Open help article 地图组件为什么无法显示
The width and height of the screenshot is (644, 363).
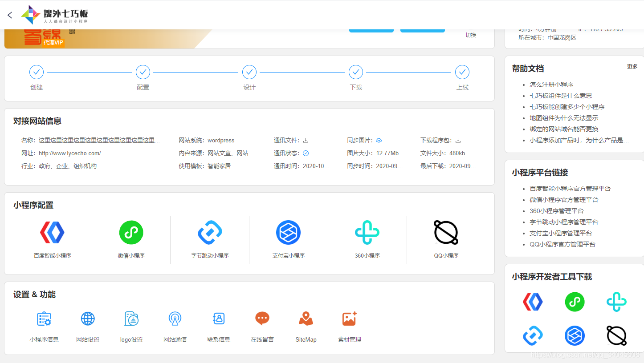click(x=564, y=118)
